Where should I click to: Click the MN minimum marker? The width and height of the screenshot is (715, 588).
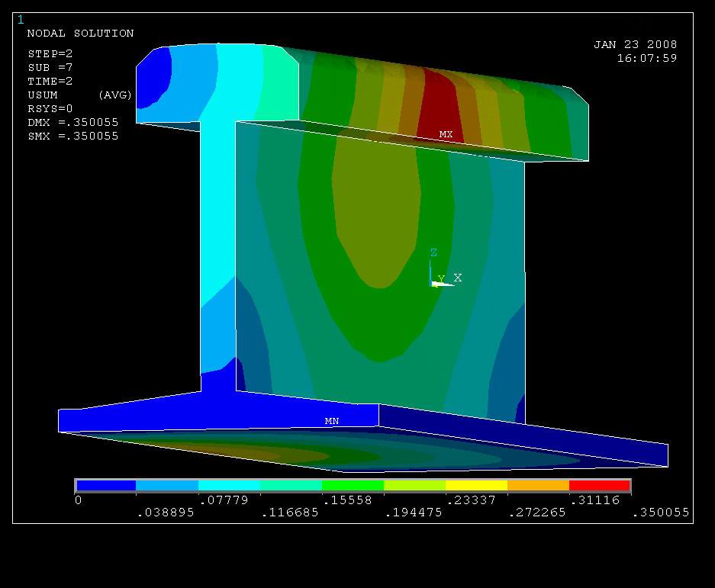pyautogui.click(x=331, y=421)
